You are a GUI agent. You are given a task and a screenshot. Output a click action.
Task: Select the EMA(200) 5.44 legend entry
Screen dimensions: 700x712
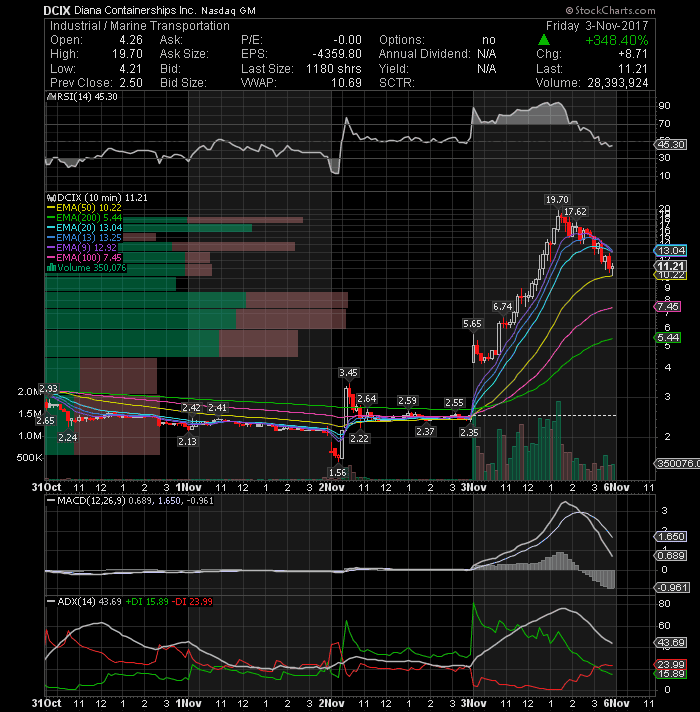[x=84, y=218]
